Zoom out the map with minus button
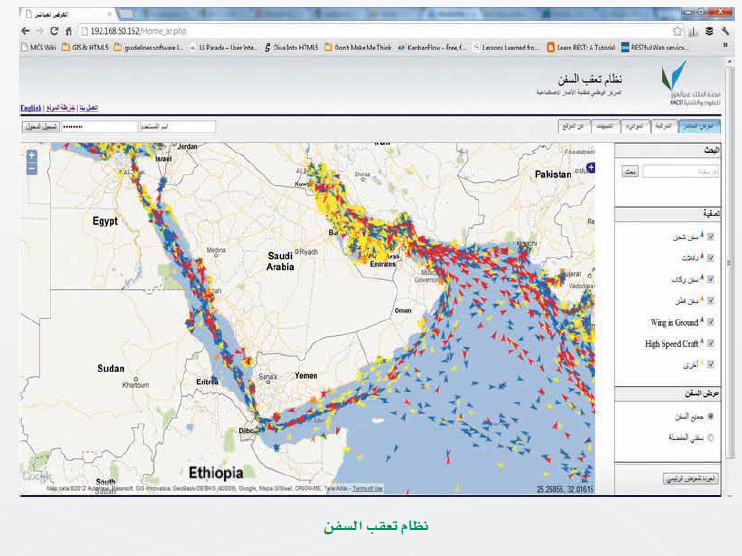The width and height of the screenshot is (742, 556). coord(32,168)
